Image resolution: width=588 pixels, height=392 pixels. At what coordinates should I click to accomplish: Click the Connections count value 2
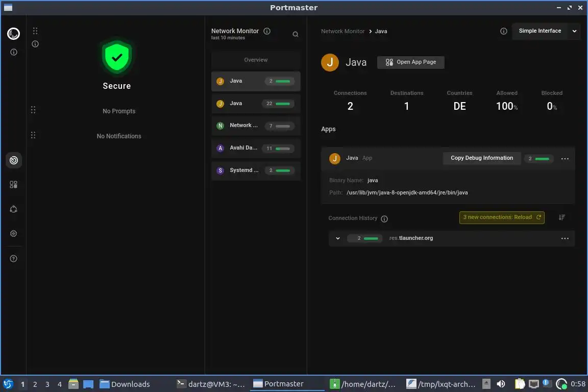click(350, 107)
